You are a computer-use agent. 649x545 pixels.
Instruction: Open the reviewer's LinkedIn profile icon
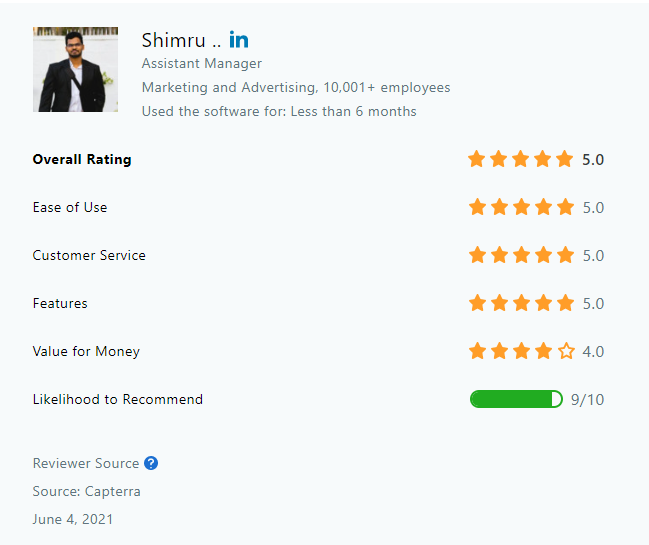239,40
